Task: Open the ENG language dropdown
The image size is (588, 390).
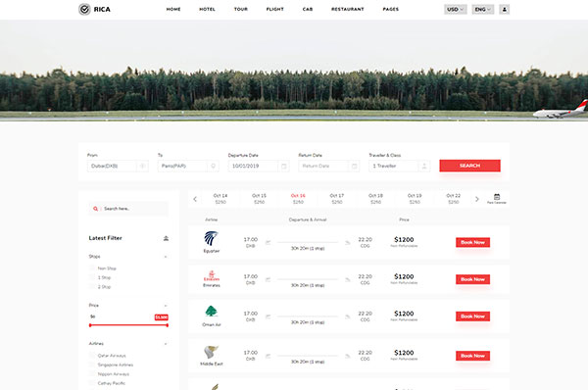Action: [482, 10]
